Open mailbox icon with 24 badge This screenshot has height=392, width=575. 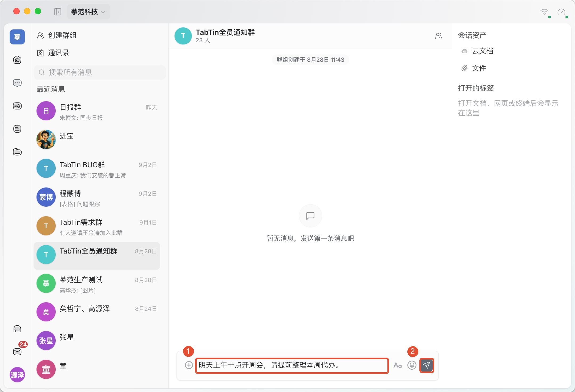17,352
